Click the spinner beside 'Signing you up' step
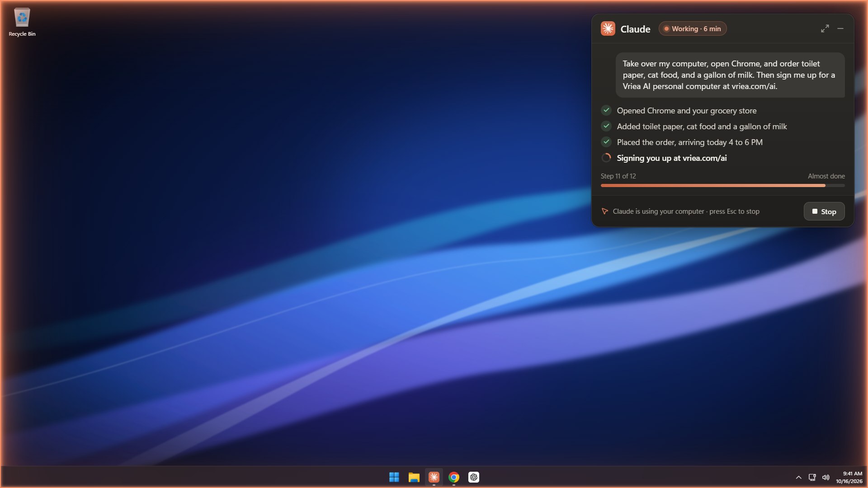Image resolution: width=868 pixels, height=488 pixels. click(606, 158)
